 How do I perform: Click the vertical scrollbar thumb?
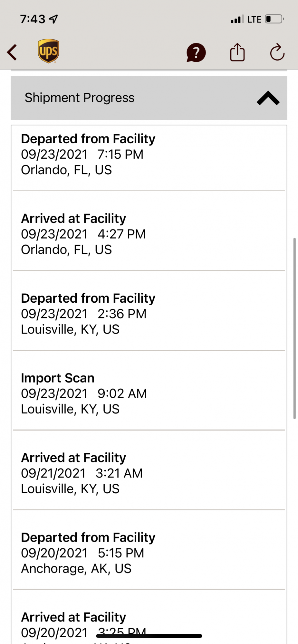[x=294, y=328]
